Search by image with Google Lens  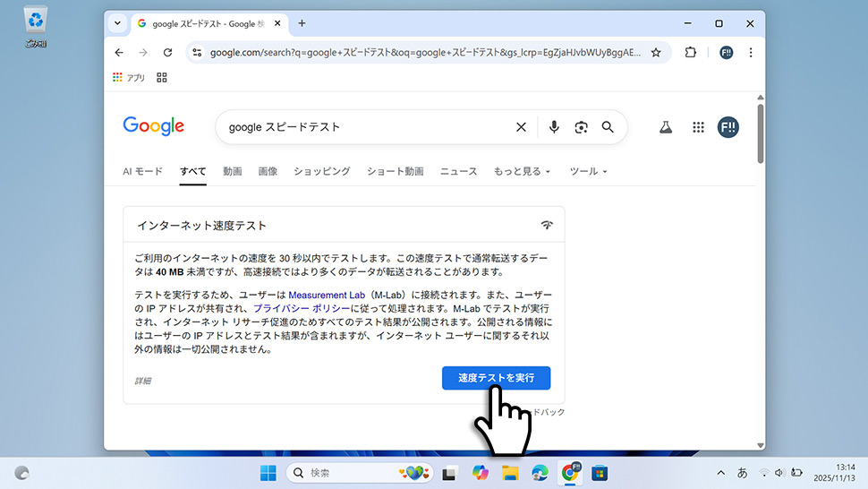581,127
